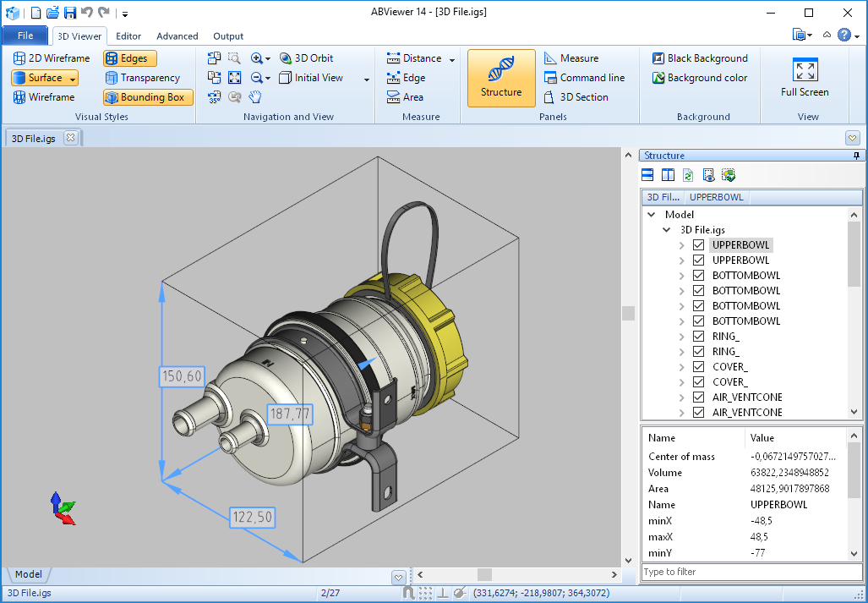Open the Surface style dropdown arrow

click(73, 79)
